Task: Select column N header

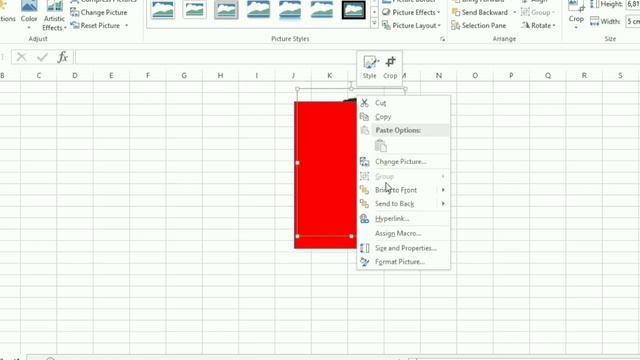Action: (438, 76)
